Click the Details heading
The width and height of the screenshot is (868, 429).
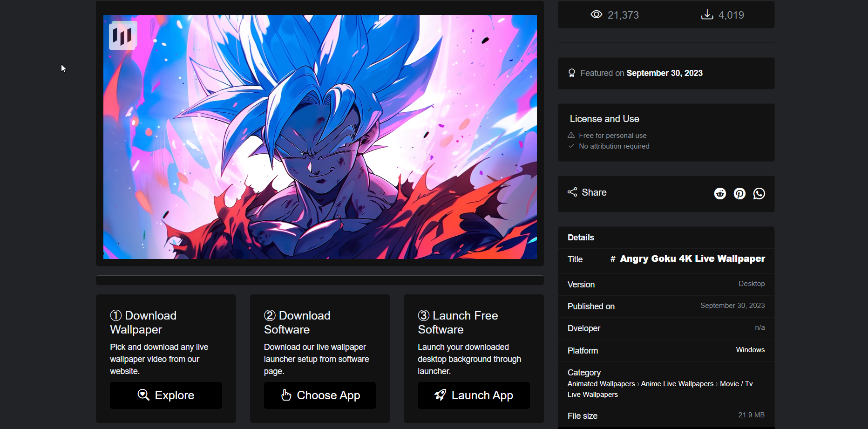tap(581, 238)
